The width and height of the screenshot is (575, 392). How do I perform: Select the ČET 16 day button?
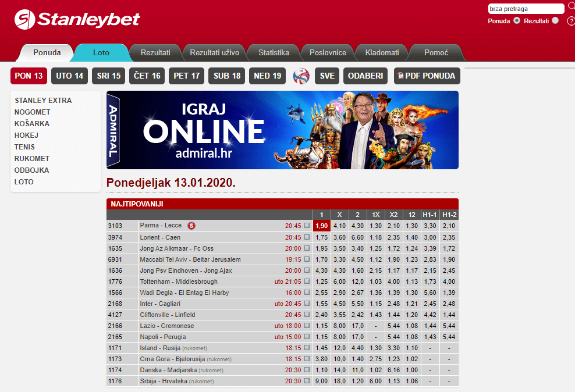[147, 76]
